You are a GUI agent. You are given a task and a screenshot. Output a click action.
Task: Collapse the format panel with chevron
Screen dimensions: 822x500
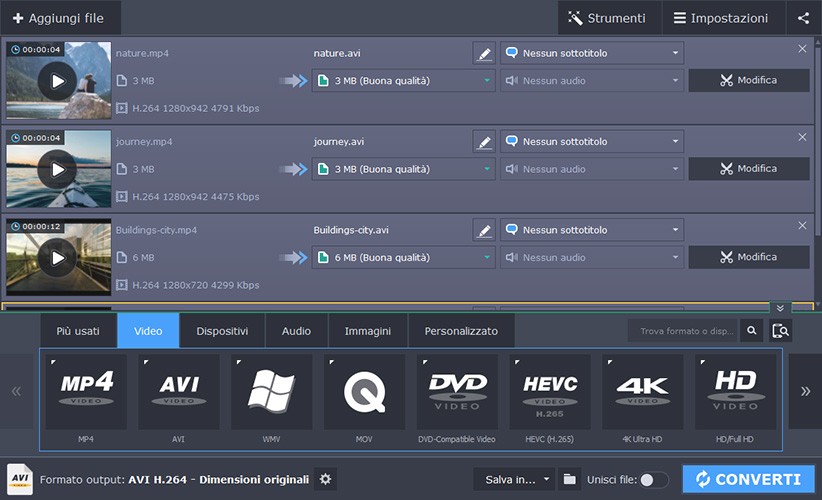click(x=780, y=308)
